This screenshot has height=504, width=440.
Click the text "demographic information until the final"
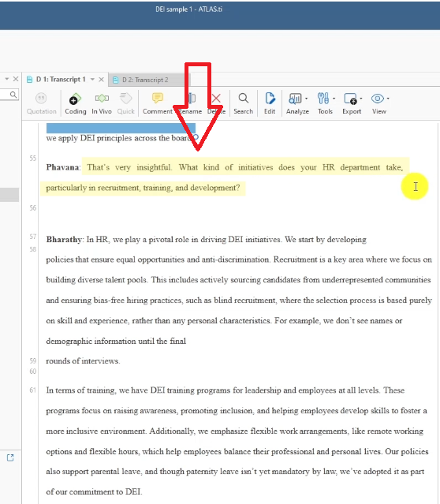[116, 341]
